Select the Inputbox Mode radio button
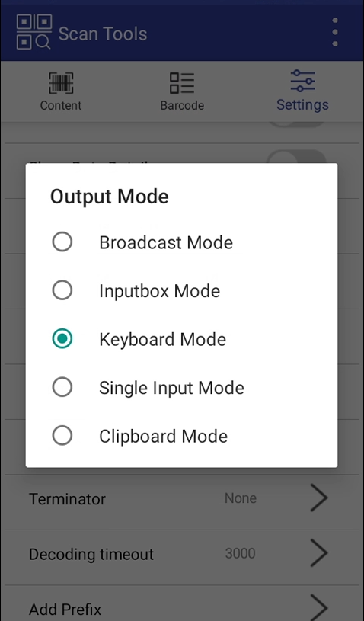 coord(62,290)
